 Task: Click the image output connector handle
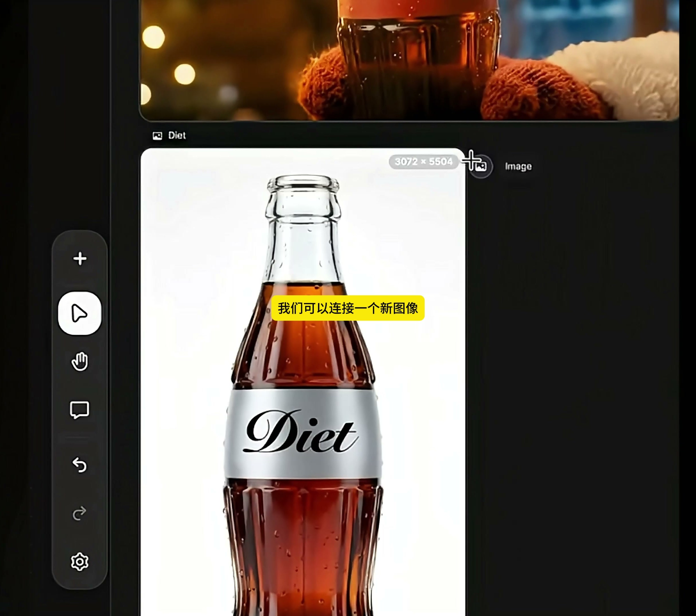pyautogui.click(x=481, y=166)
